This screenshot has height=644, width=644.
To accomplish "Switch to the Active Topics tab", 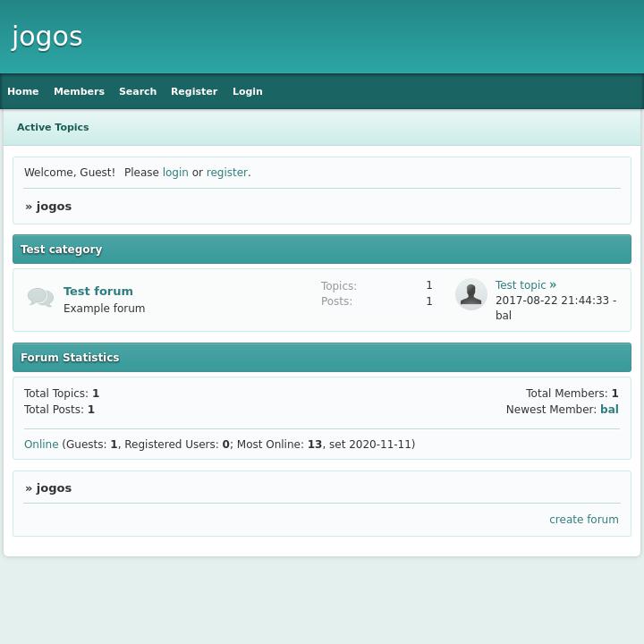I will pos(53,127).
